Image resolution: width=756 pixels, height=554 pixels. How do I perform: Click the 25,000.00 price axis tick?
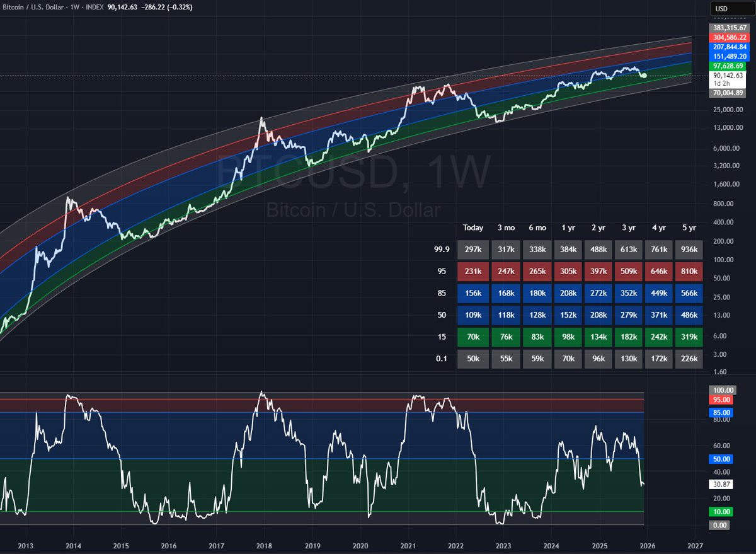pos(728,110)
